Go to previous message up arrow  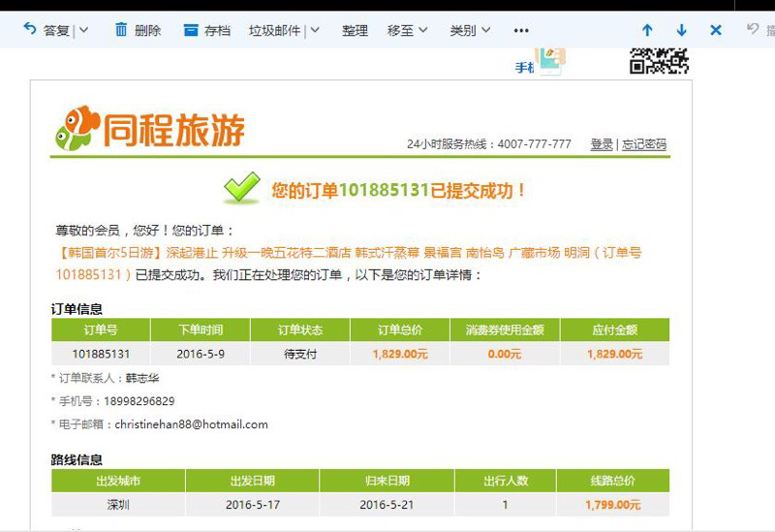[647, 30]
